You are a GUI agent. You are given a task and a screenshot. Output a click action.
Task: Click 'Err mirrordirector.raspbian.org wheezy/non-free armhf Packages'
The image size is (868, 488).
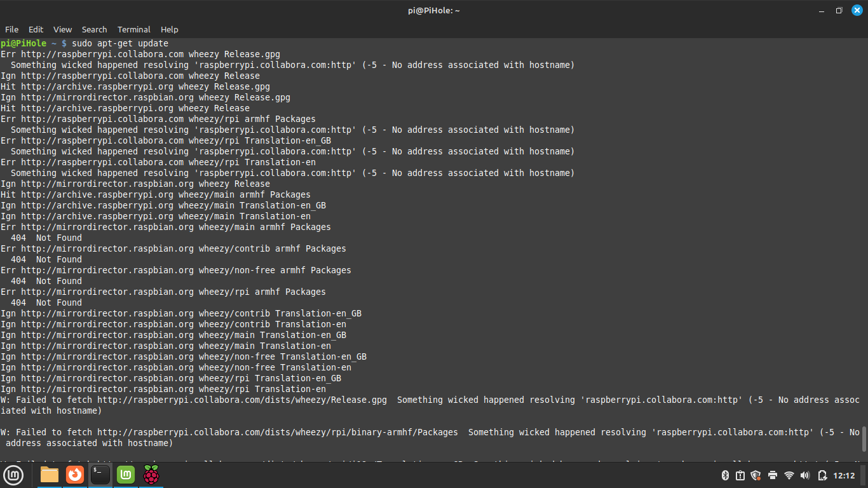(176, 270)
